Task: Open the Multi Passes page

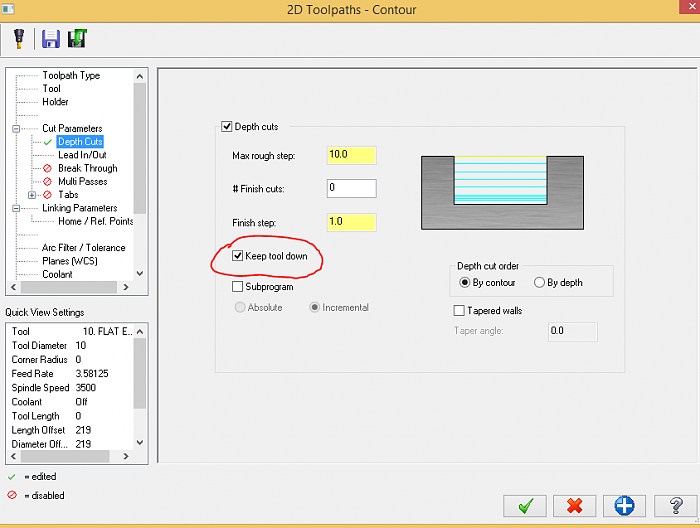Action: (x=83, y=182)
